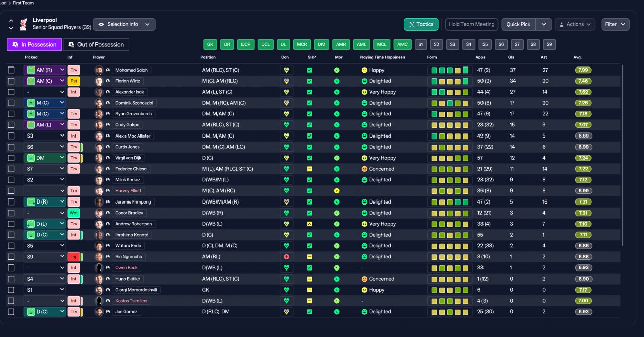
Task: Click Alexander Isak's Very Happy face icon
Action: tap(364, 92)
